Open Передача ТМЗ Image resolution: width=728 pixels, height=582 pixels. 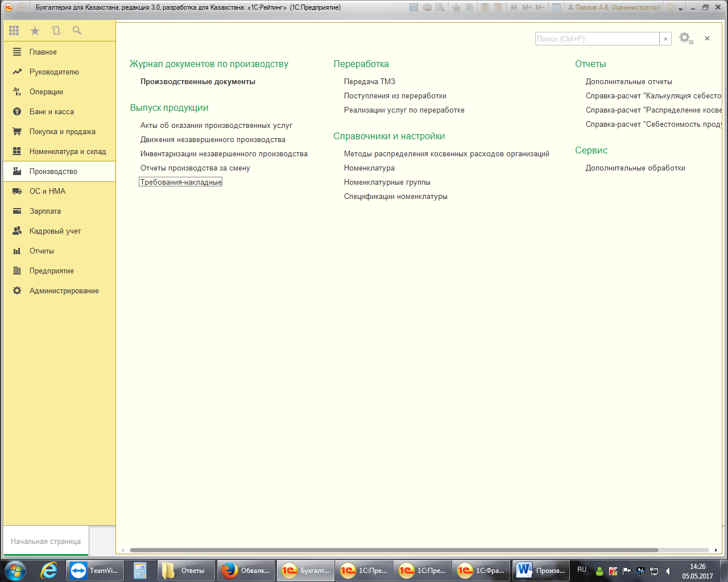(x=370, y=81)
